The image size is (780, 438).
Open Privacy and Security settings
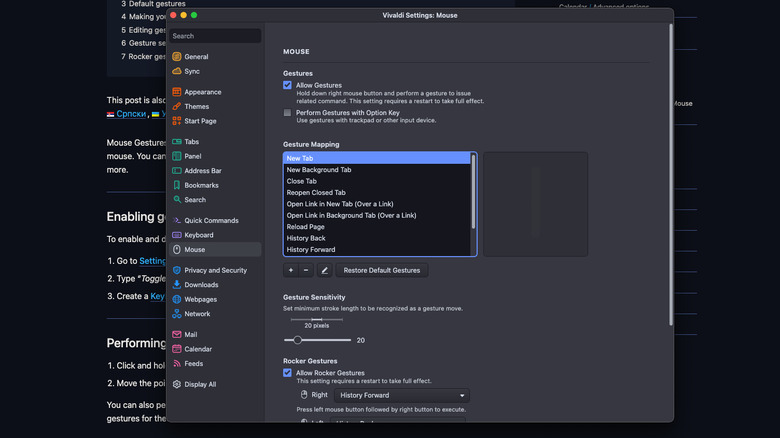click(215, 270)
